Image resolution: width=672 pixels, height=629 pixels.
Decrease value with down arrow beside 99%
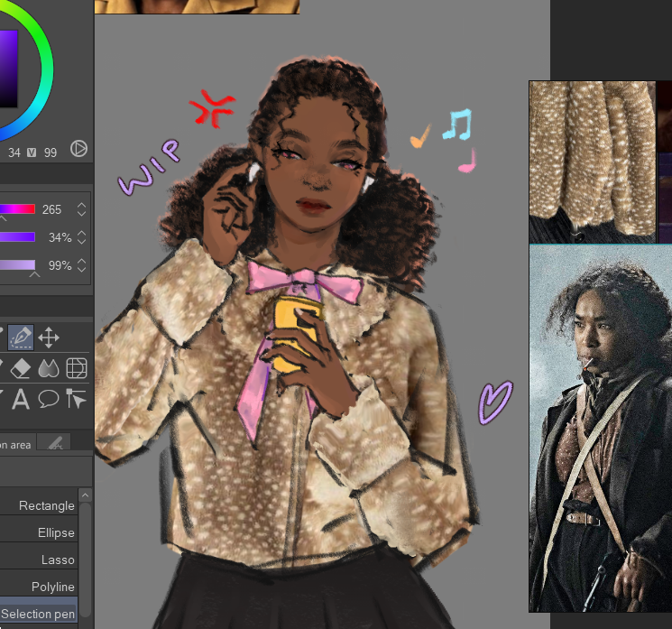pyautogui.click(x=81, y=269)
